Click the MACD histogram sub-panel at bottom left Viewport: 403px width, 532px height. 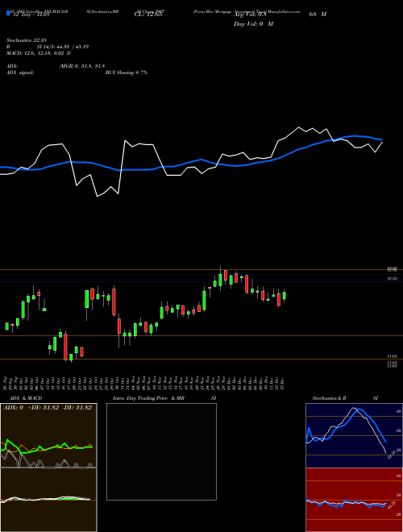click(x=48, y=500)
